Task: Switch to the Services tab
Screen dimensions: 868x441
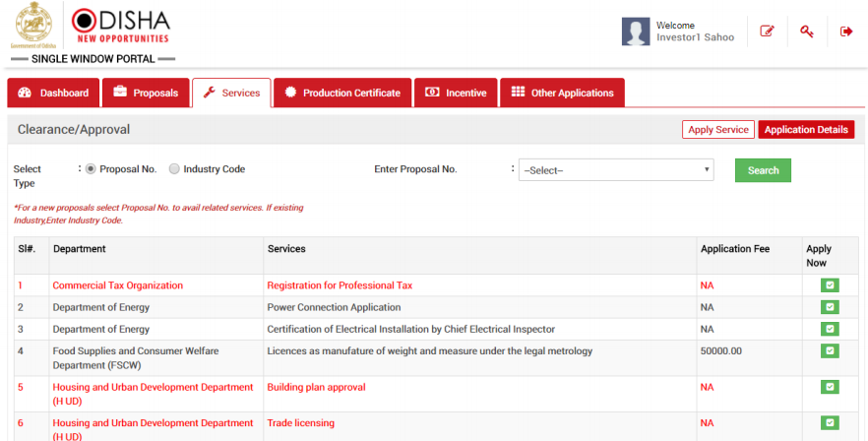Action: (x=231, y=93)
